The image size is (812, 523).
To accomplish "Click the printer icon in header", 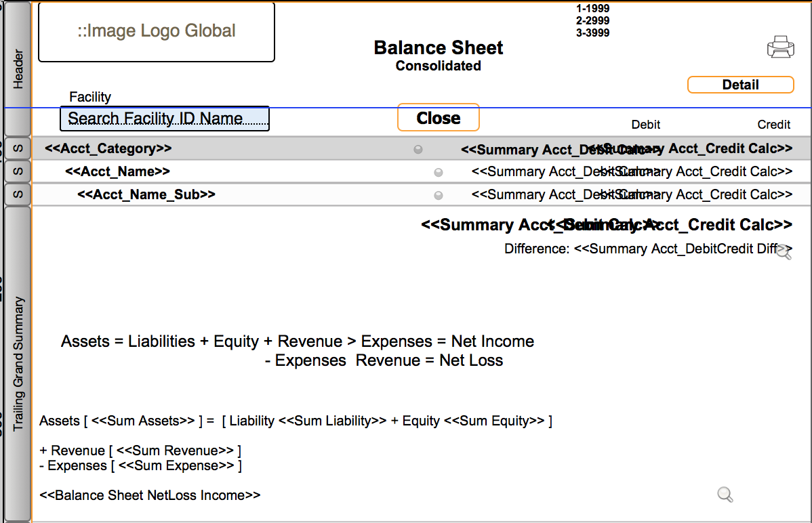I will click(x=780, y=47).
